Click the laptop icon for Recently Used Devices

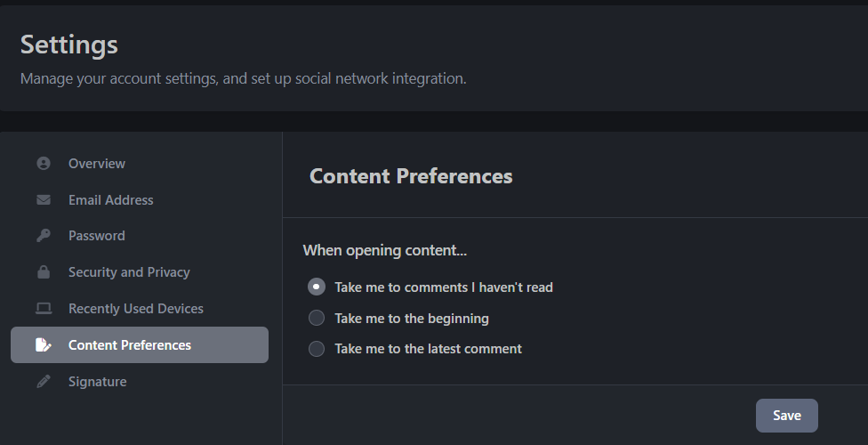point(44,309)
